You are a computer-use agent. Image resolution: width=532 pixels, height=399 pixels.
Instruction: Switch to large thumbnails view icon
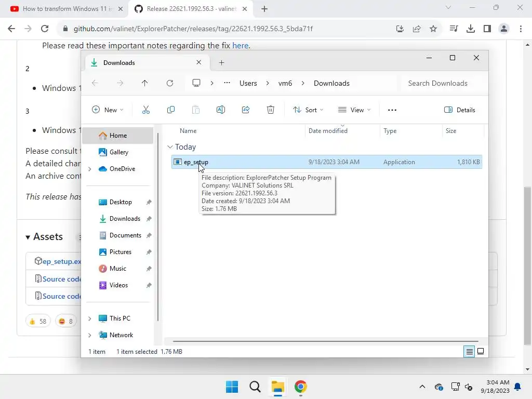click(x=481, y=352)
